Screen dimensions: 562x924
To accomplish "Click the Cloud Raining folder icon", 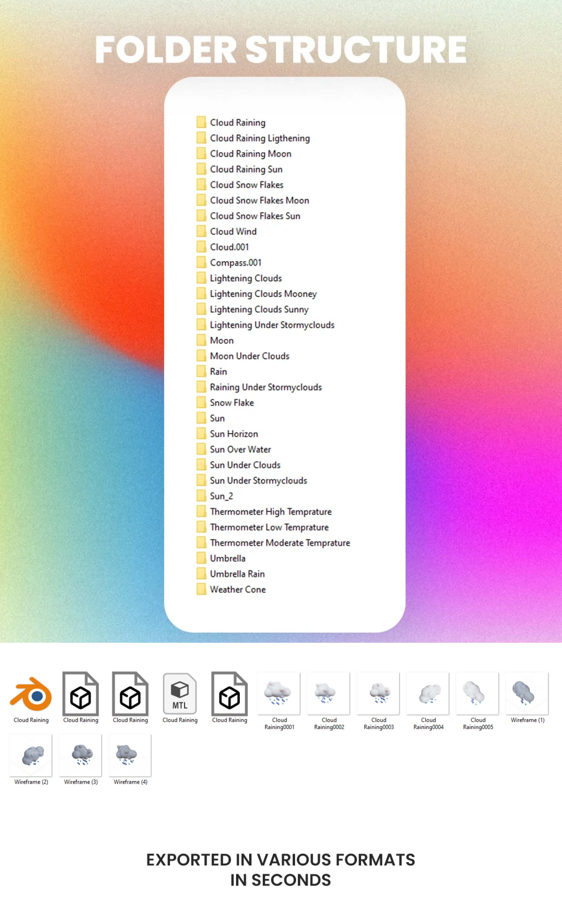I will 201,122.
